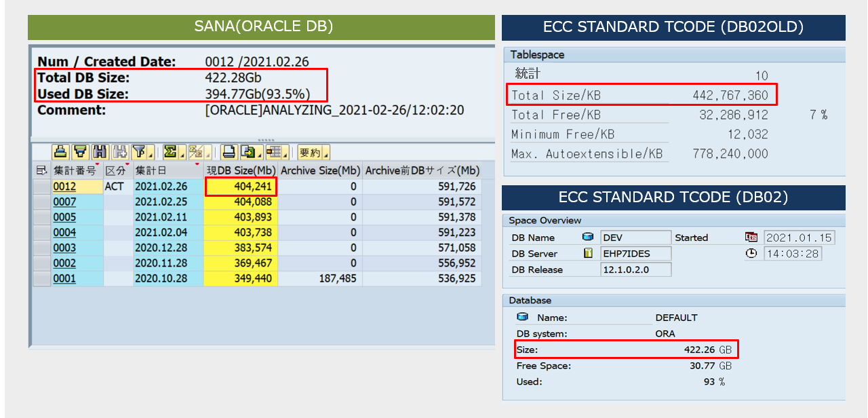Click the 404,088 DB size cell
The height and width of the screenshot is (418, 868).
click(x=240, y=202)
